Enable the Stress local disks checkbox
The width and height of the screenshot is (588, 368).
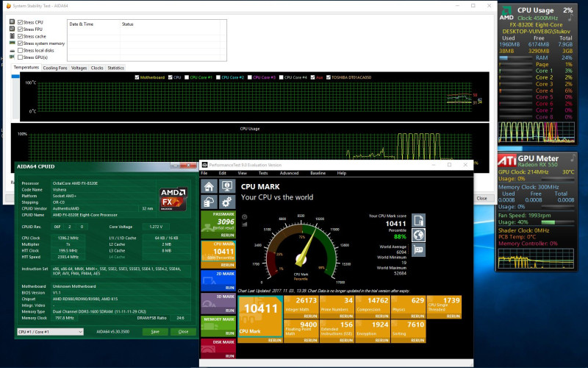coord(21,50)
